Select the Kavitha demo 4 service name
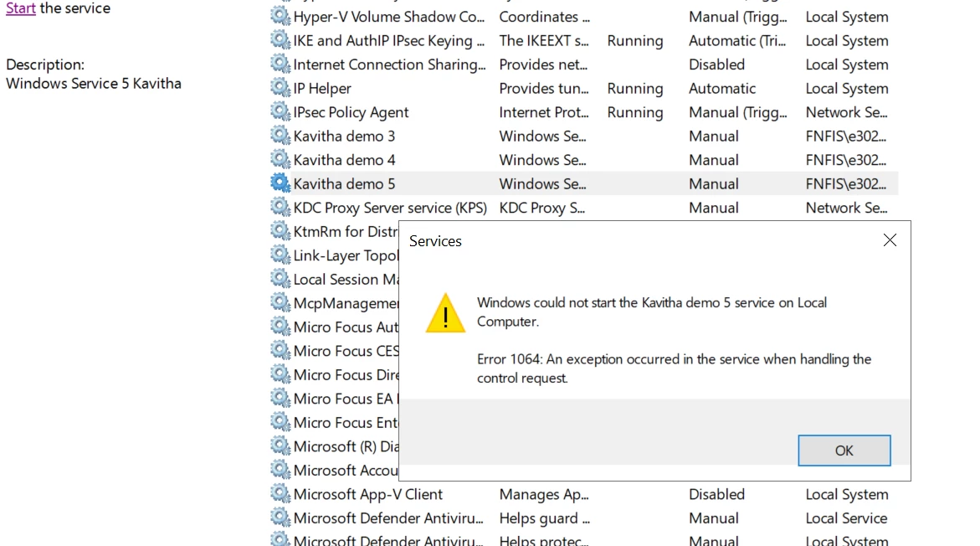 (x=344, y=160)
